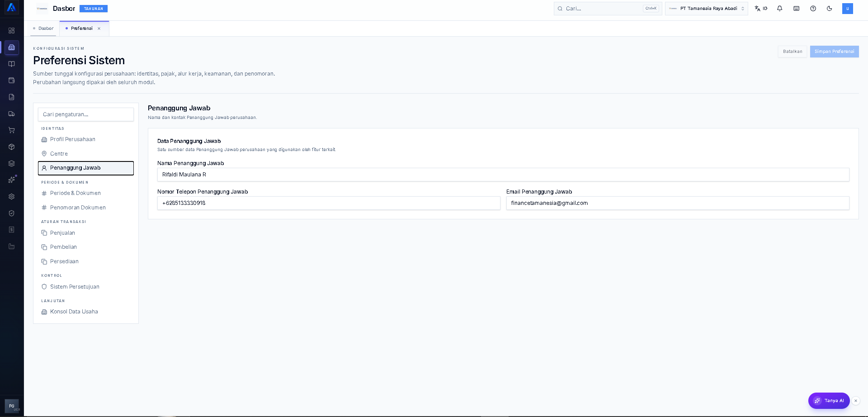Select Penanggung Jawab in settings list

tap(86, 168)
